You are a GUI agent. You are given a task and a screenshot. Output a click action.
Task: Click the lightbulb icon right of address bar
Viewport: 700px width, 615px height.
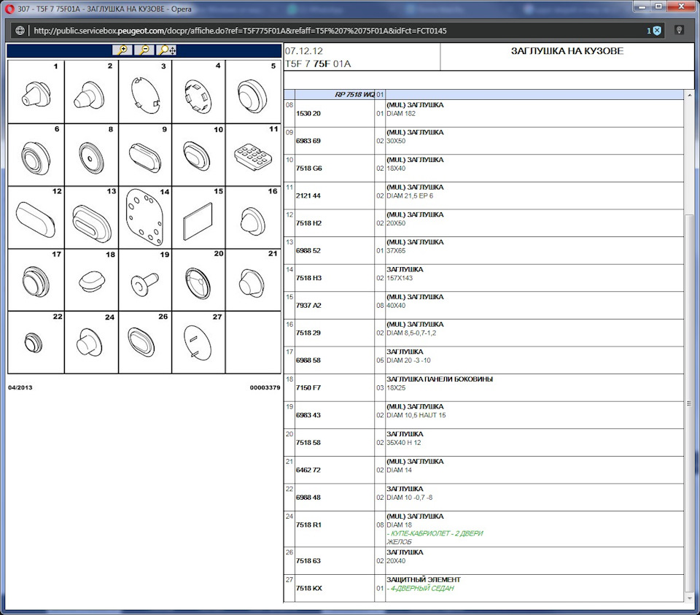680,31
